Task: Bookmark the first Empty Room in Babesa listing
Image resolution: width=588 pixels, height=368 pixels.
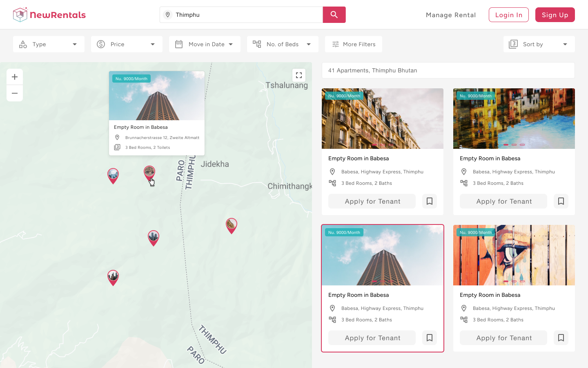Action: coord(429,201)
